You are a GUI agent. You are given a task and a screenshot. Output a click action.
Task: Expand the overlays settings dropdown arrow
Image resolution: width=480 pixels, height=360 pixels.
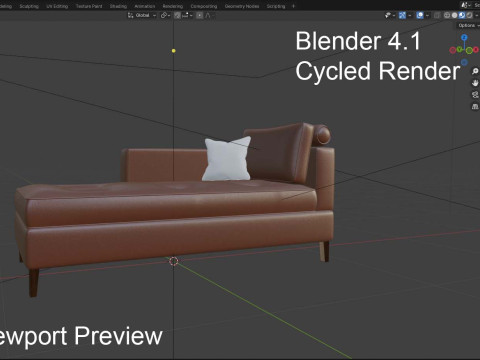point(427,15)
